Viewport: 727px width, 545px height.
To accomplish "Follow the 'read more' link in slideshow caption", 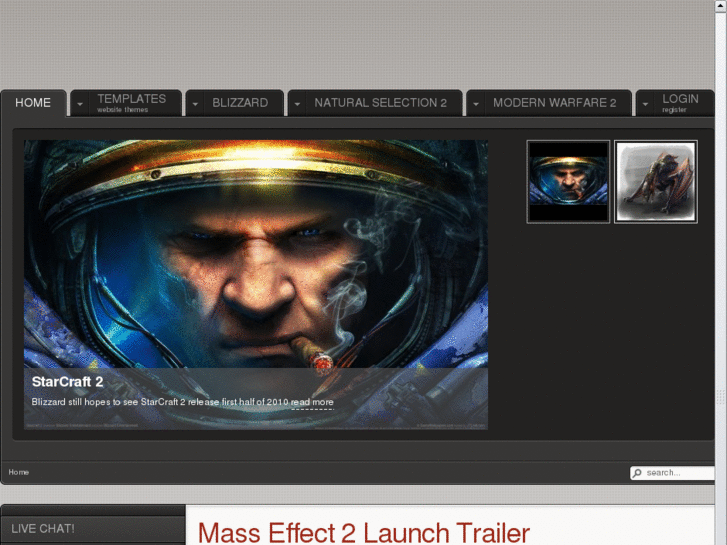I will tap(312, 402).
